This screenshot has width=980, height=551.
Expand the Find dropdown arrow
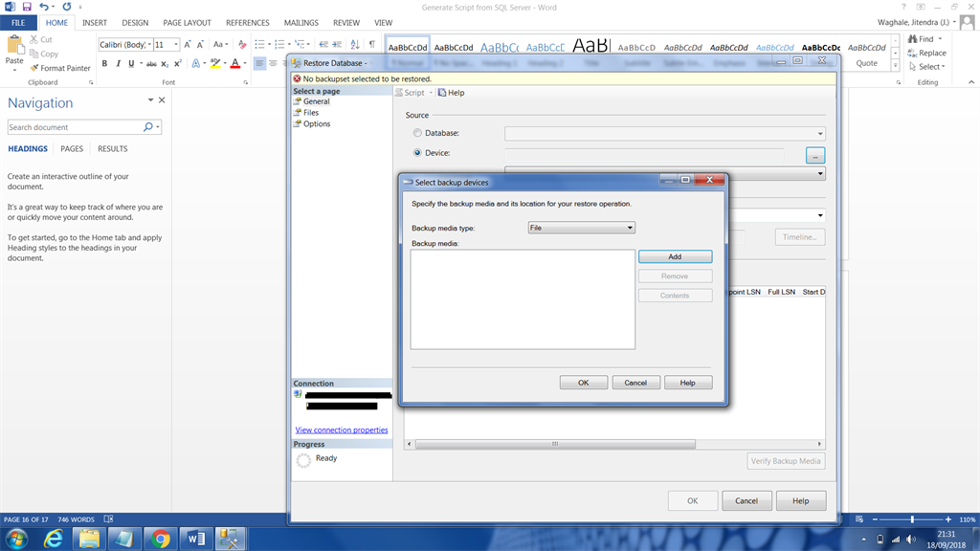[x=940, y=38]
